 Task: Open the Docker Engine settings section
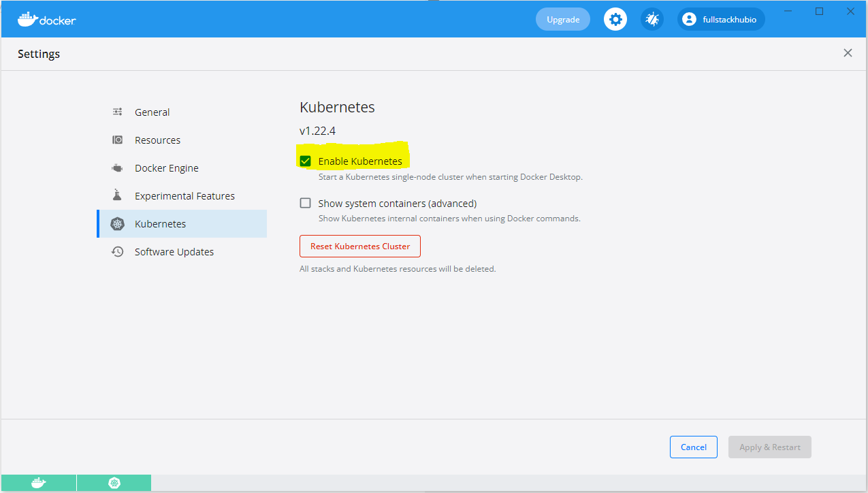(x=182, y=168)
